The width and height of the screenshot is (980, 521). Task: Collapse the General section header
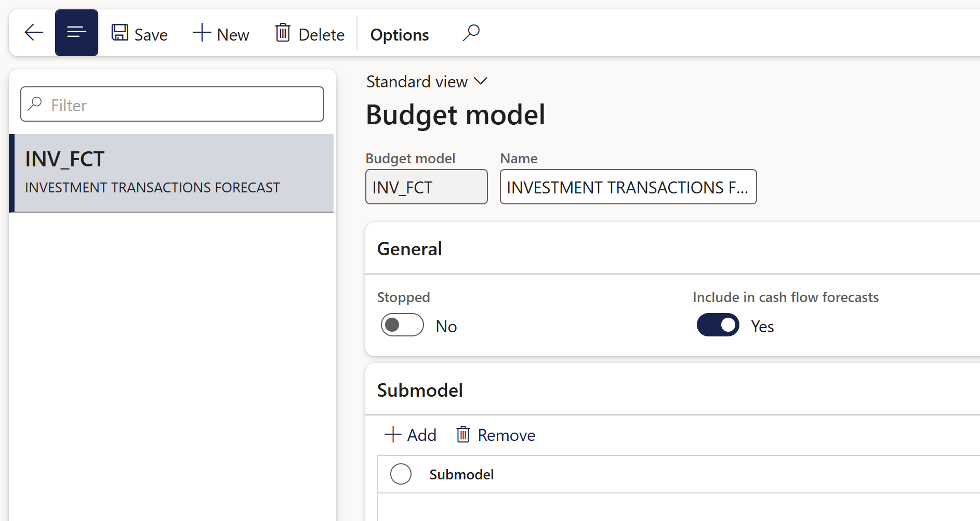[x=409, y=249]
